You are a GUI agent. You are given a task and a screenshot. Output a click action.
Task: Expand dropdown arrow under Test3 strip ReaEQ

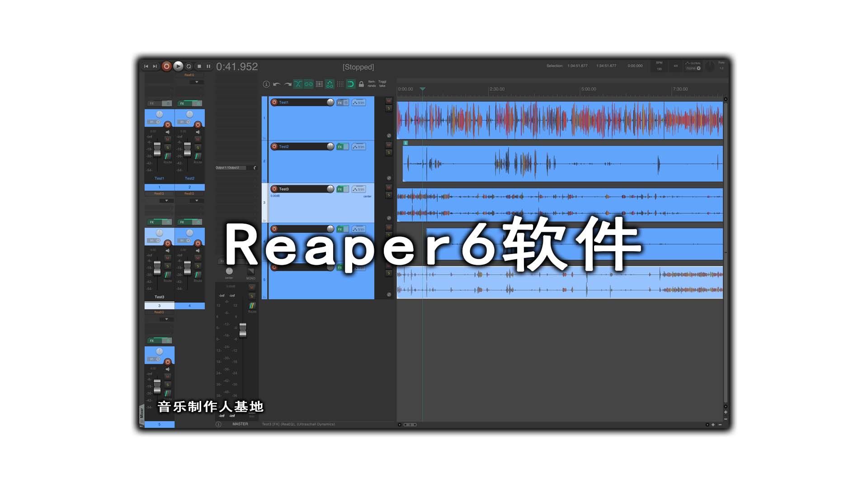(166, 319)
